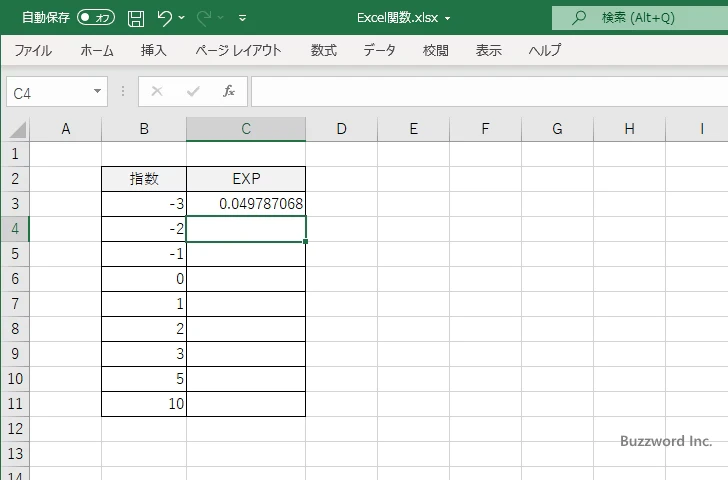Viewport: 728px width, 480px height.
Task: Switch to the 数式 ribbon tab
Action: [x=323, y=50]
